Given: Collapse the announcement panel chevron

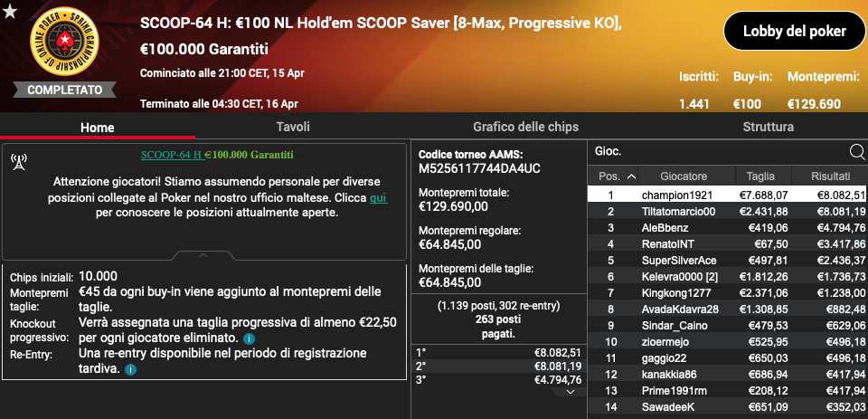Looking at the screenshot, I should (x=203, y=255).
